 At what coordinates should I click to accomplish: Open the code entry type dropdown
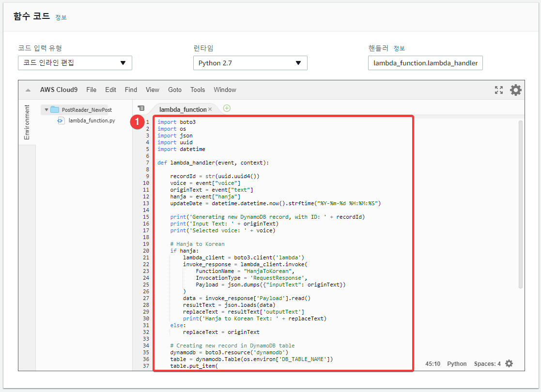(x=75, y=63)
